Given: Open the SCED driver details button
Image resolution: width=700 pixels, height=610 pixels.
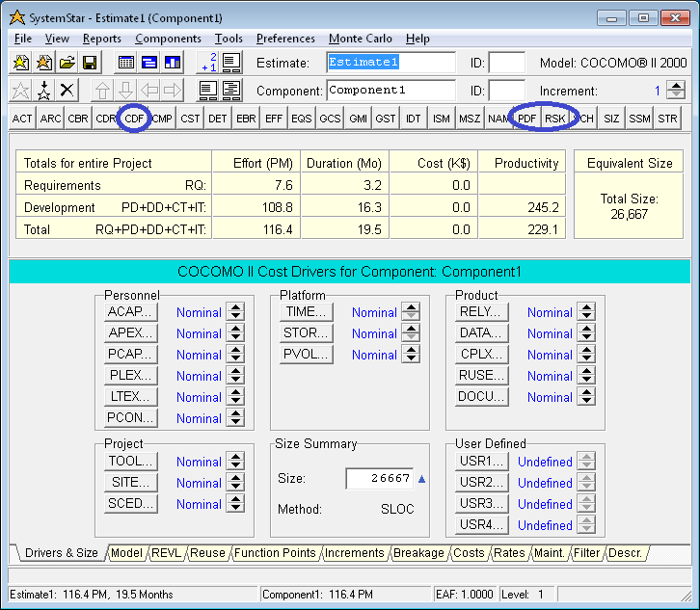Looking at the screenshot, I should (131, 504).
